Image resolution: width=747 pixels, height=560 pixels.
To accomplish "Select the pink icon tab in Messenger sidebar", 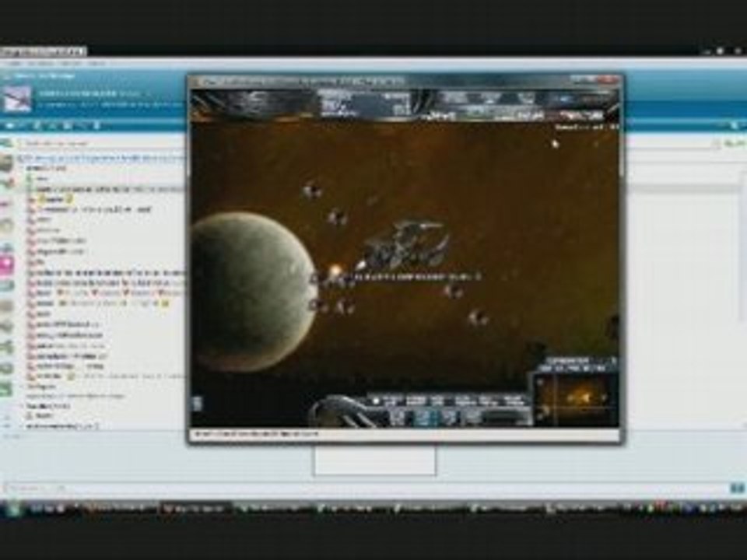I will tap(6, 264).
